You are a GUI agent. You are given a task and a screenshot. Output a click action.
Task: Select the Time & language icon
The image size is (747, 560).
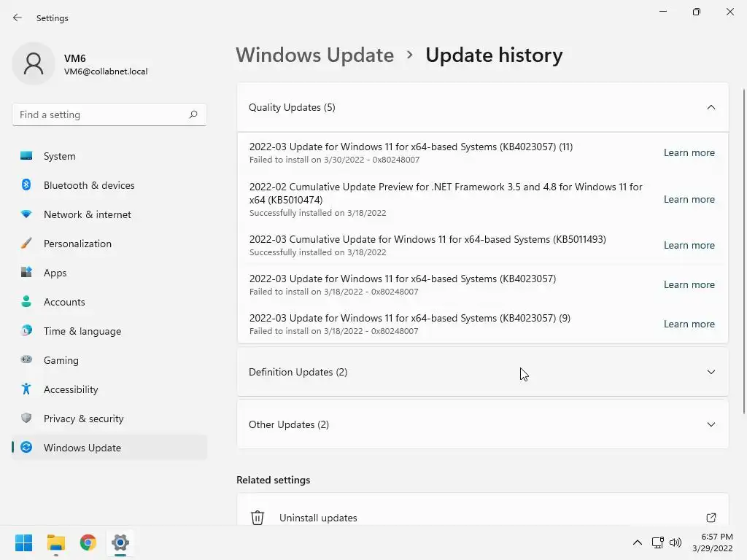(26, 330)
